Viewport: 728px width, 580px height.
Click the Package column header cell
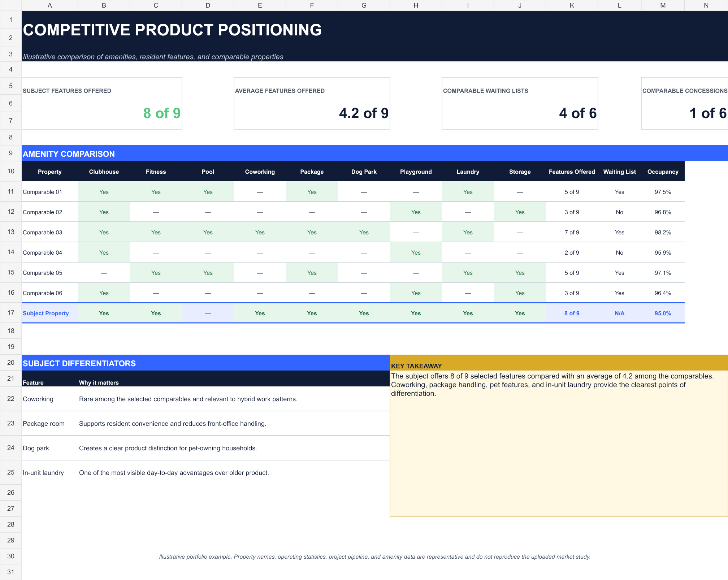point(312,171)
